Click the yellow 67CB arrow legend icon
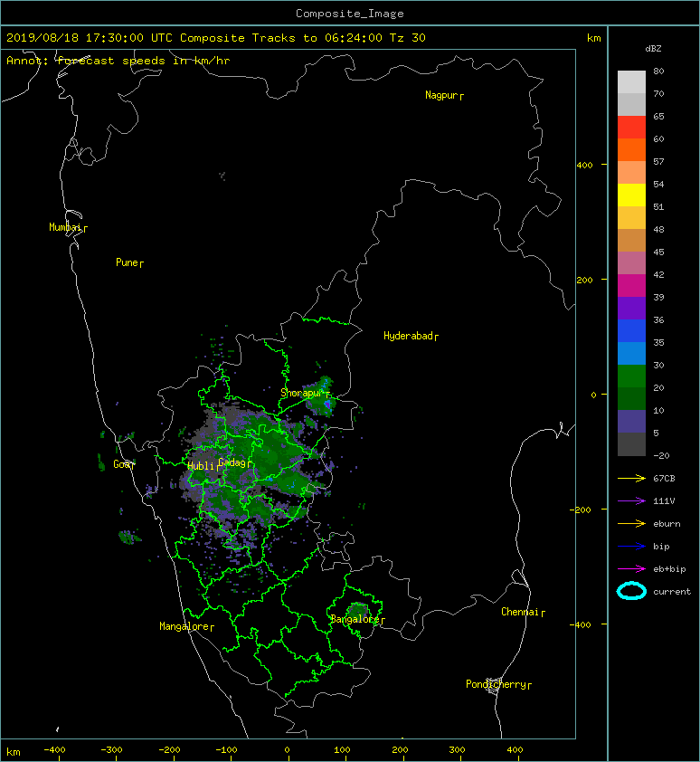The width and height of the screenshot is (700, 762). [x=631, y=478]
